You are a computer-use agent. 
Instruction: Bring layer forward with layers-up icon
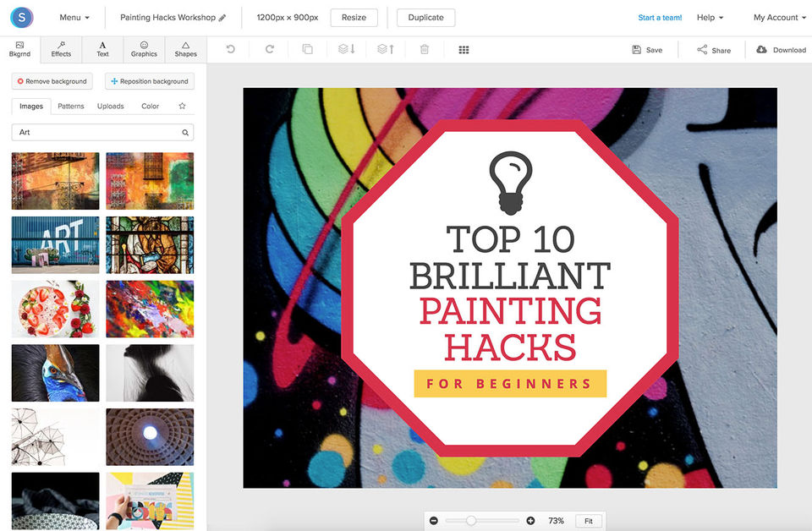click(385, 50)
